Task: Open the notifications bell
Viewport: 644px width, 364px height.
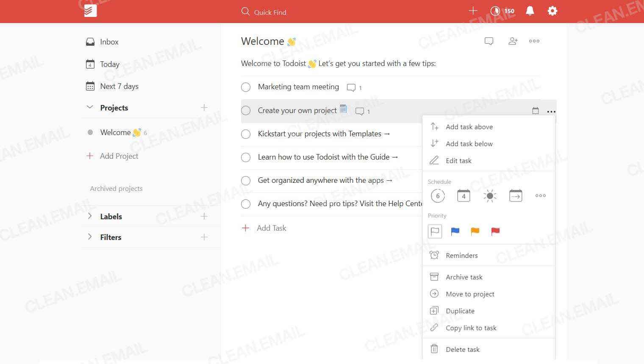Action: tap(530, 11)
